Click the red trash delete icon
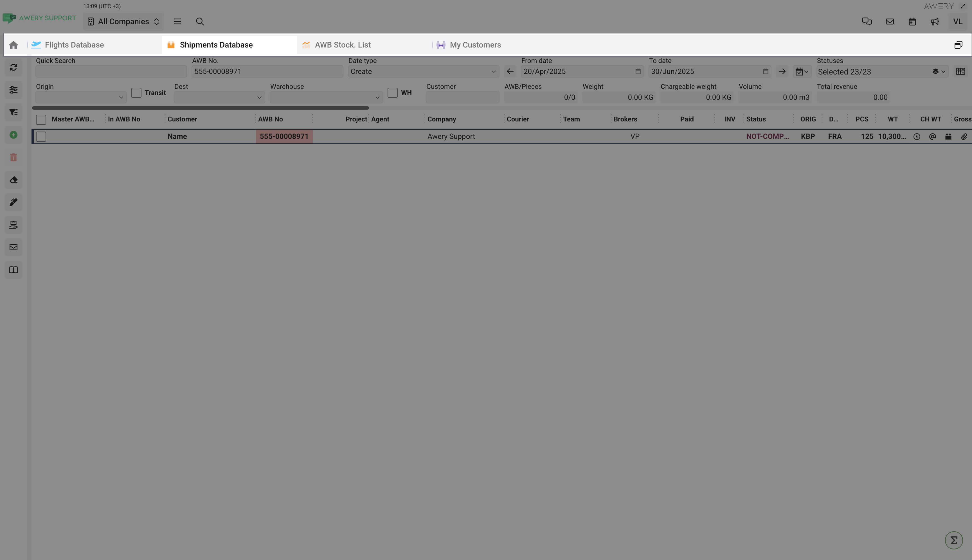The height and width of the screenshot is (560, 972). (13, 157)
